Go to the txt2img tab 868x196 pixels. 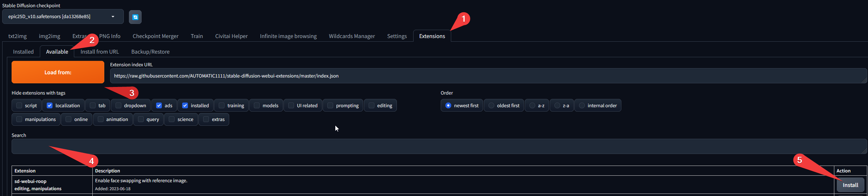[17, 36]
